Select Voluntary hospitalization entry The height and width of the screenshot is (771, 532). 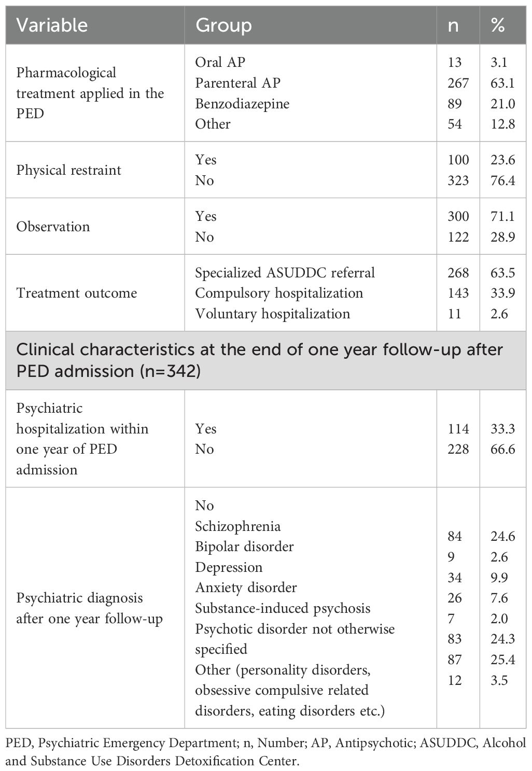pyautogui.click(x=273, y=314)
